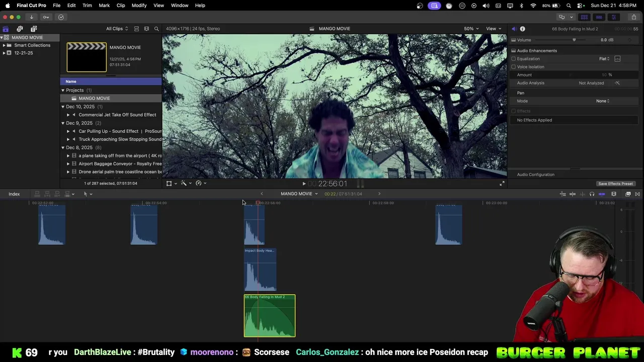Enable the Equalization checkbox
Screen dimensions: 644x362
[x=514, y=59]
